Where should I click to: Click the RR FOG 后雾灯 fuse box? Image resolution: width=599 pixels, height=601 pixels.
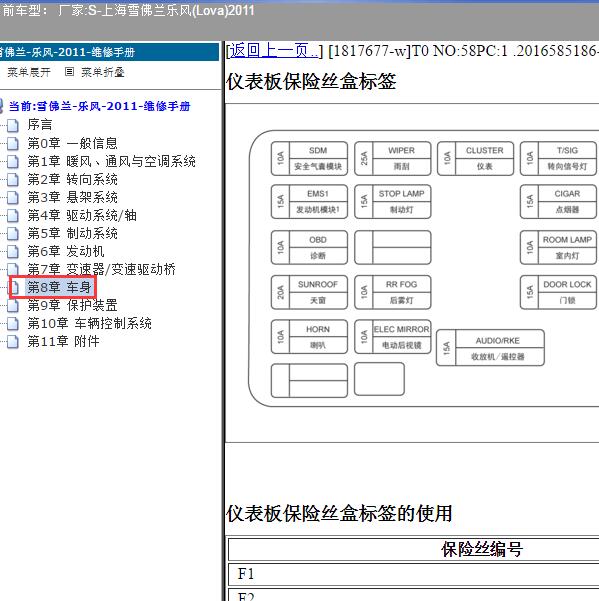[x=392, y=292]
